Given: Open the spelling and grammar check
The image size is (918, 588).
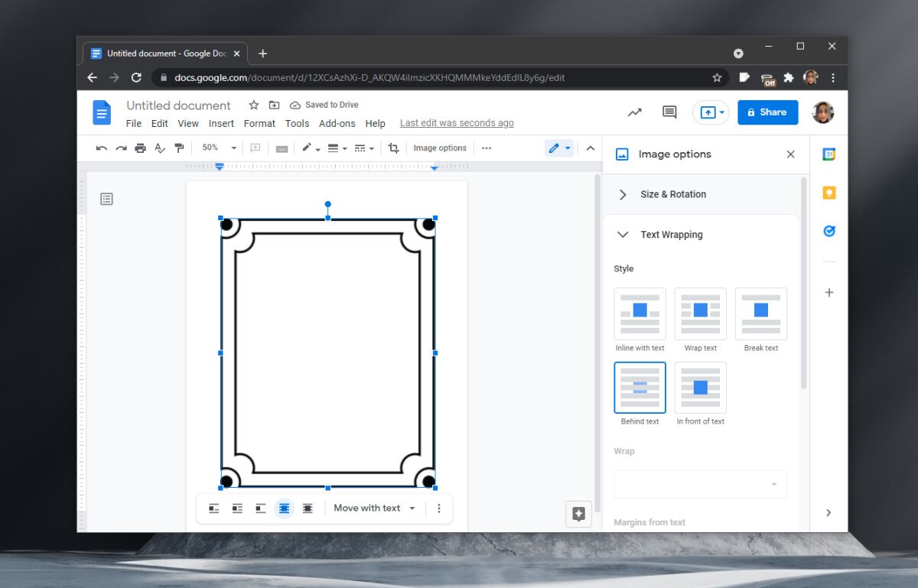Looking at the screenshot, I should click(161, 148).
